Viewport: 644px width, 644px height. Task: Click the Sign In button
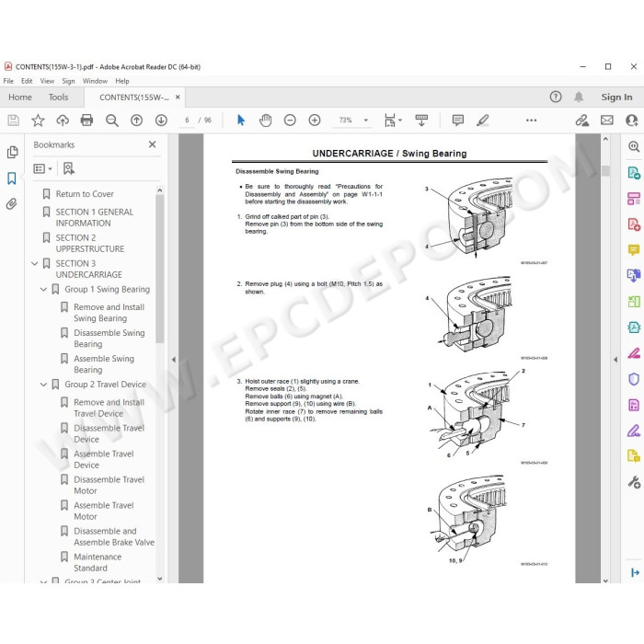[616, 97]
